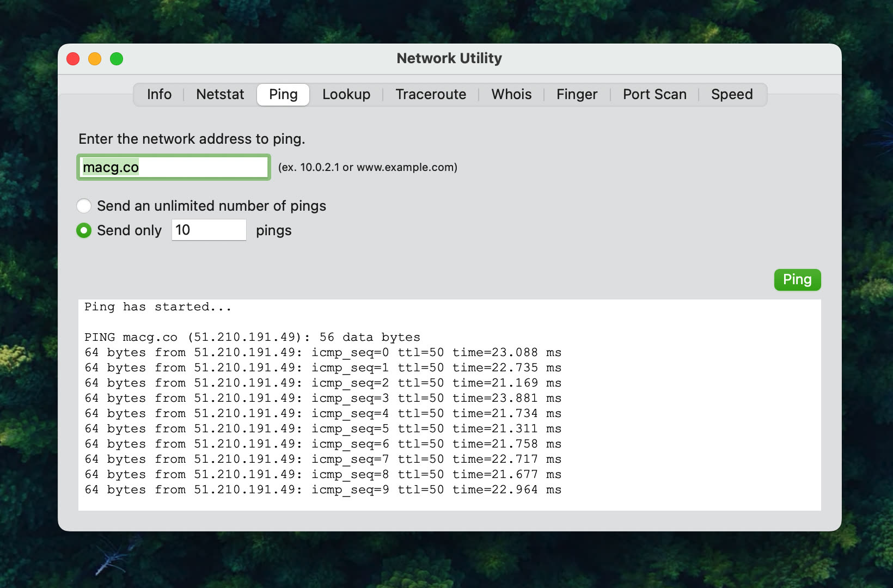Viewport: 893px width, 588px height.
Task: Switch to the Info tab
Action: tap(159, 94)
